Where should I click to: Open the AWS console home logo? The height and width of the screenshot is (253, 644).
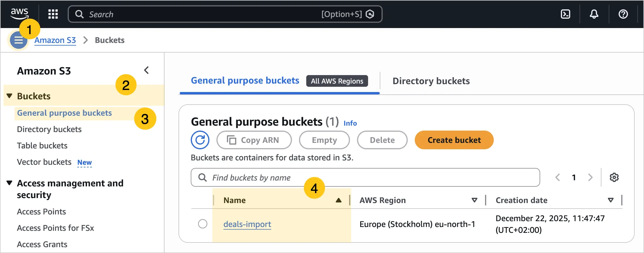[20, 13]
